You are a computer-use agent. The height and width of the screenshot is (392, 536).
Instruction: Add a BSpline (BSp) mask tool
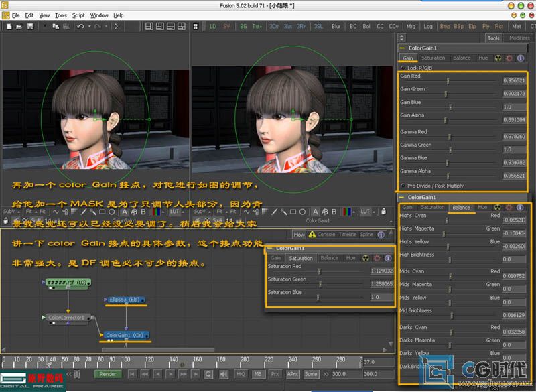[x=459, y=27]
